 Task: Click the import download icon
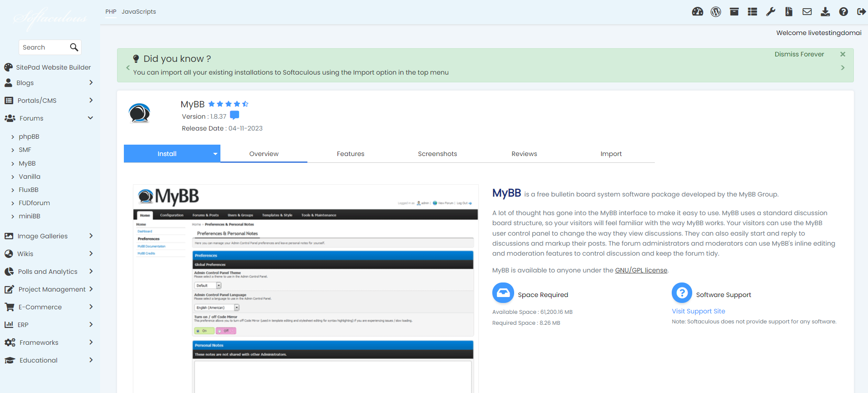825,12
